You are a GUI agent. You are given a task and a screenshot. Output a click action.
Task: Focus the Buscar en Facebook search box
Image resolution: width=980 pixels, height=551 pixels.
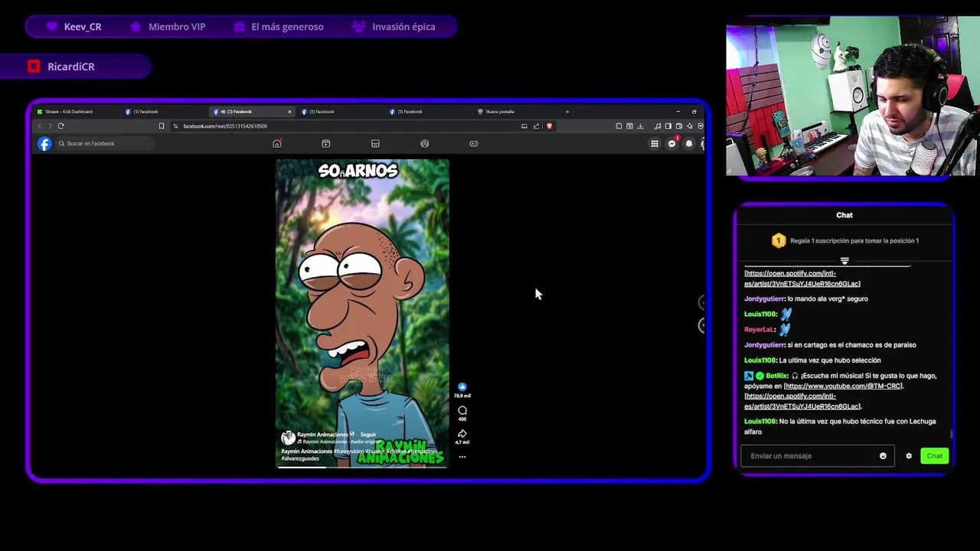point(105,143)
